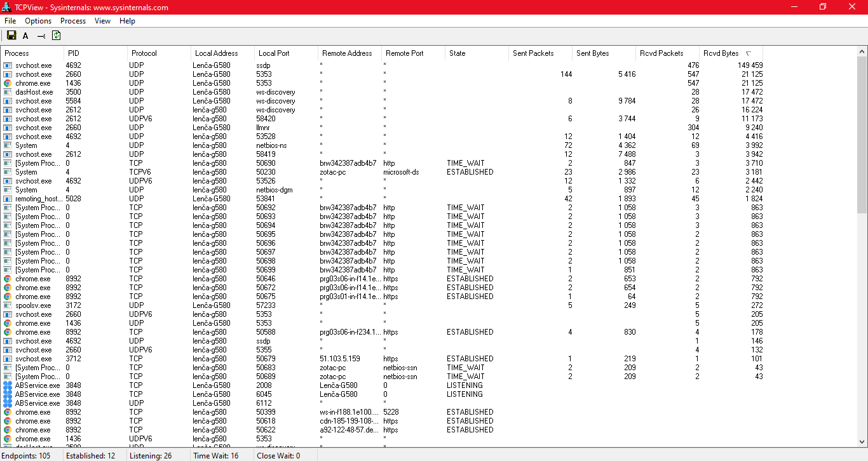Toggle show unconnected endpoints toolbar icon
Screen dimensions: 868x461
tap(41, 36)
